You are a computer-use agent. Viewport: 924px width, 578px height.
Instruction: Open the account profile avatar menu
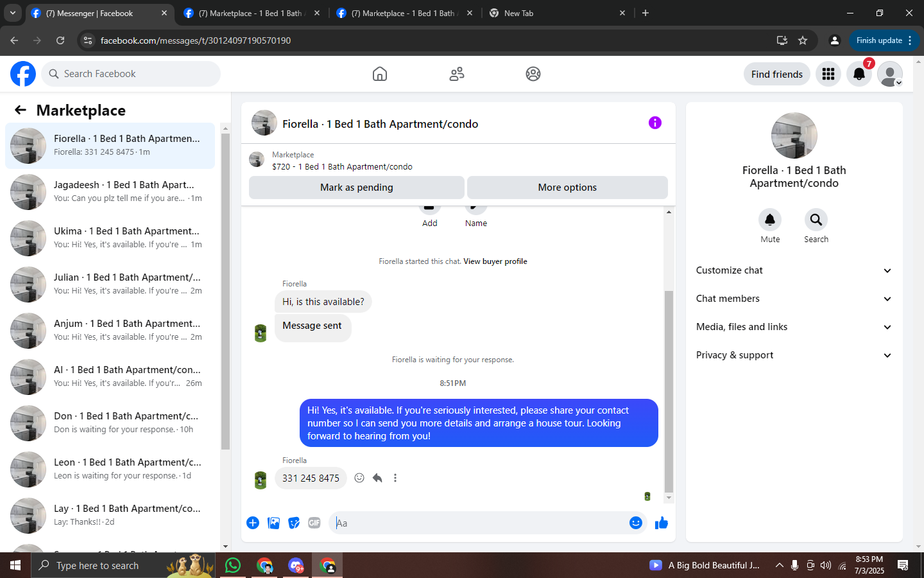click(890, 74)
